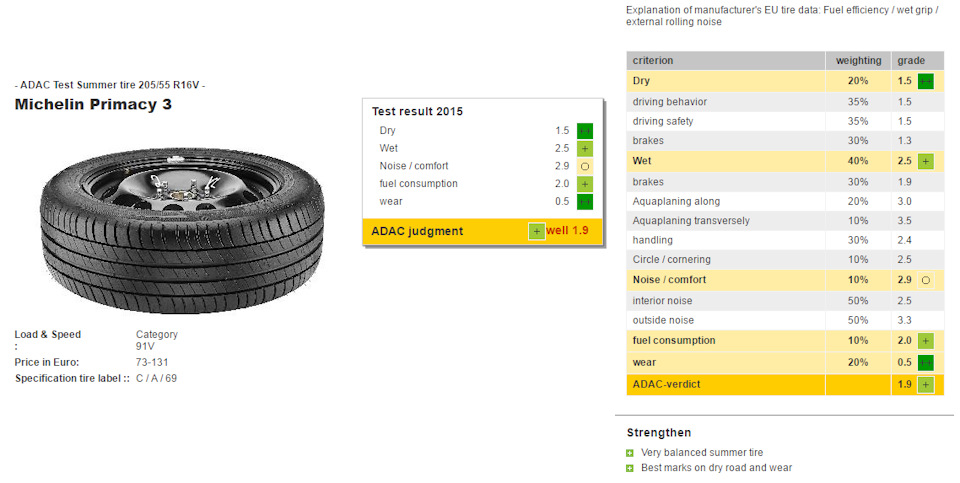Click the grade column header
960x483 pixels.
(x=918, y=61)
